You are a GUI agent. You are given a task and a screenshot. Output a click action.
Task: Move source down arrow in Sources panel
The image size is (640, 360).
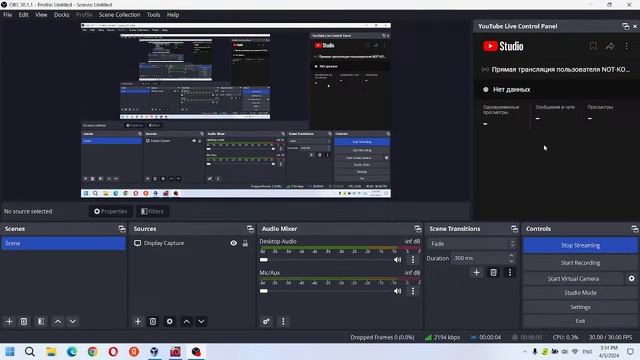click(x=201, y=321)
